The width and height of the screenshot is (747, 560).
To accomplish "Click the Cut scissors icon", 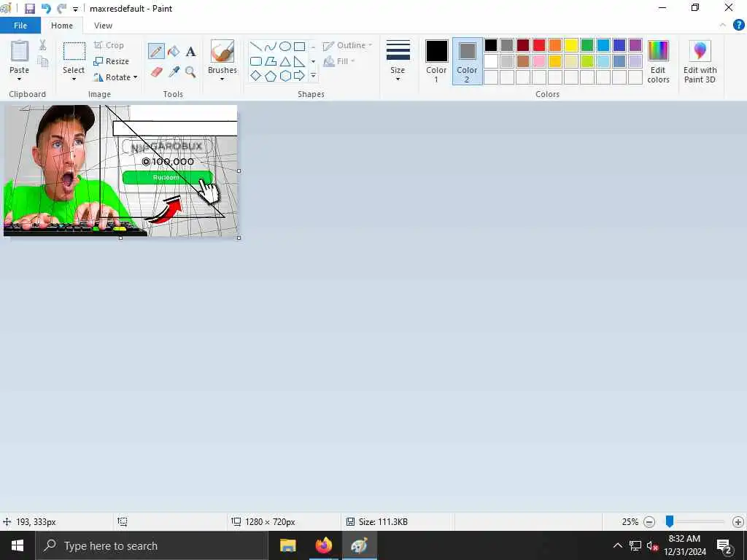I will [x=42, y=44].
